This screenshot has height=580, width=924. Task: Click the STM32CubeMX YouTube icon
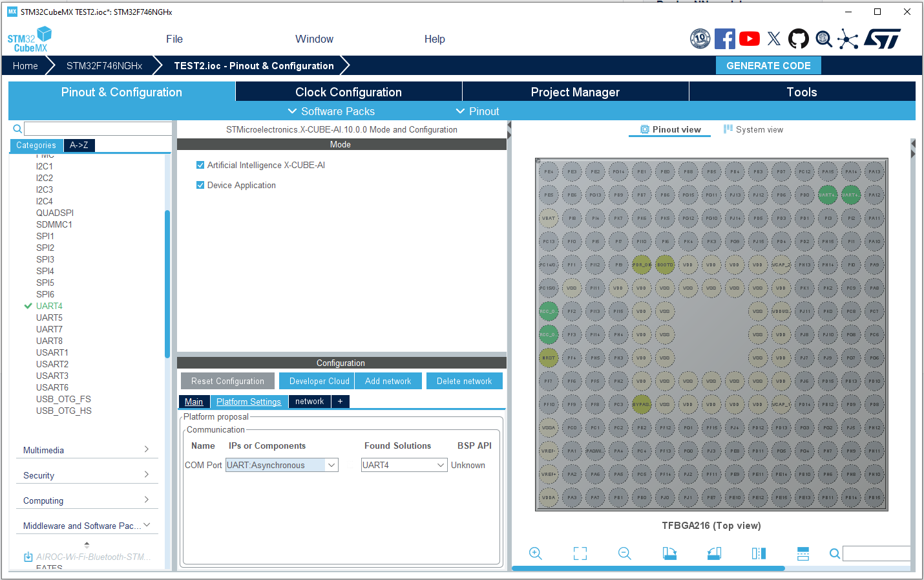click(x=750, y=39)
